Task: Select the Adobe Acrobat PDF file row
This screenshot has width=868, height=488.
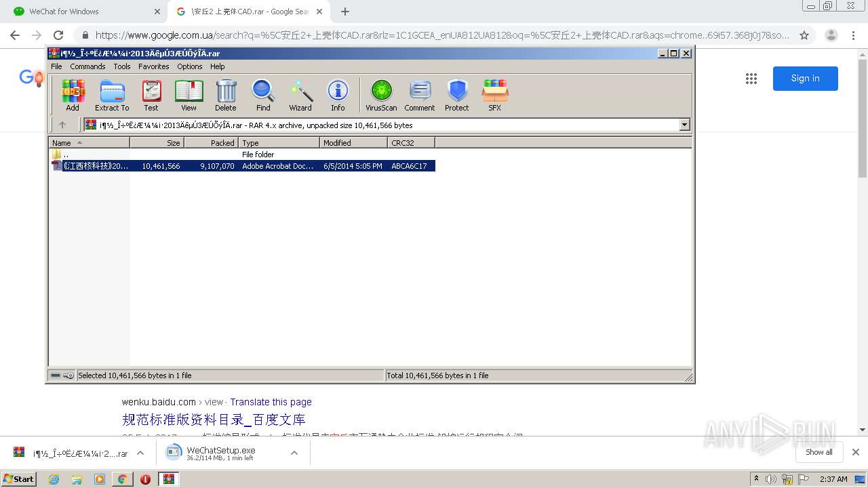Action: click(x=242, y=166)
